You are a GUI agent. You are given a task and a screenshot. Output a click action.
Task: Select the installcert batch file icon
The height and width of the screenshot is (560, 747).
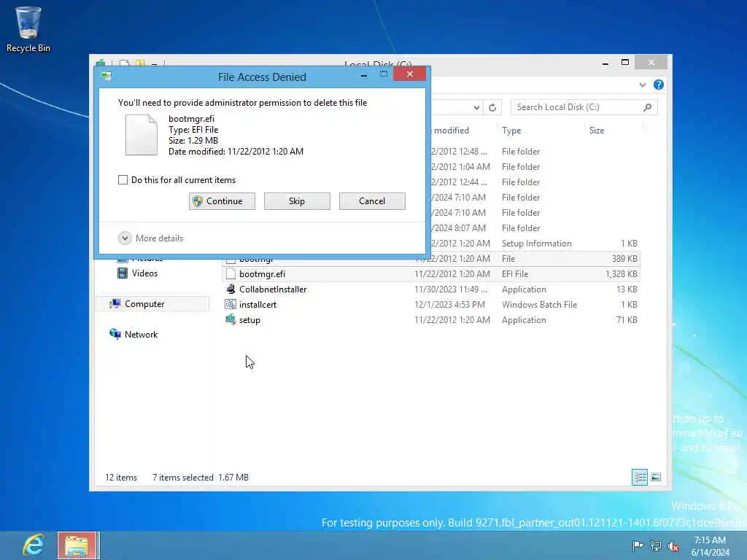[231, 304]
